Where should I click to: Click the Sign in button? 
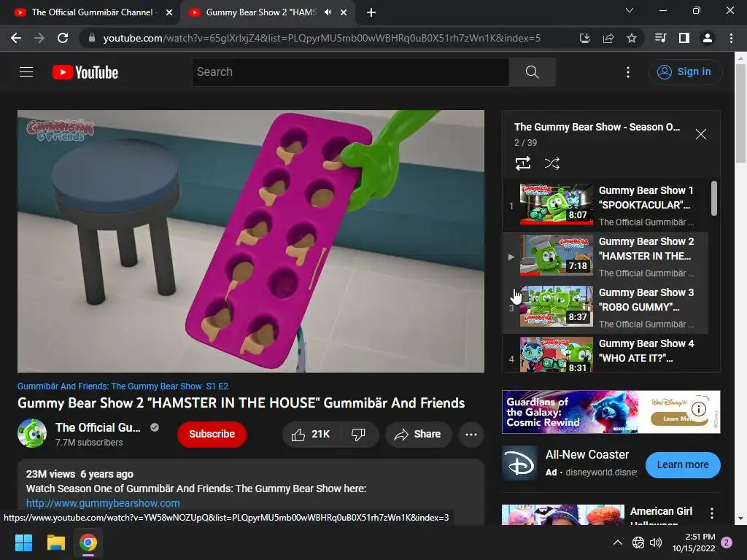[685, 72]
